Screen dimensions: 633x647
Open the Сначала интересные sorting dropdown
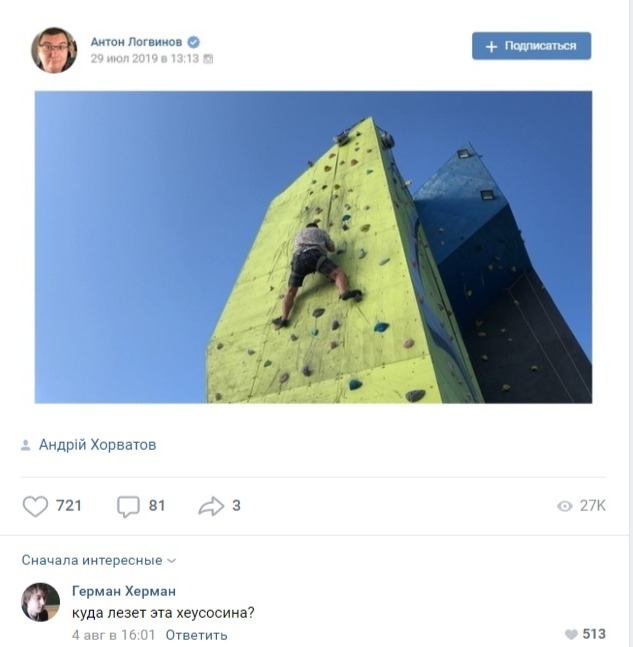point(99,560)
